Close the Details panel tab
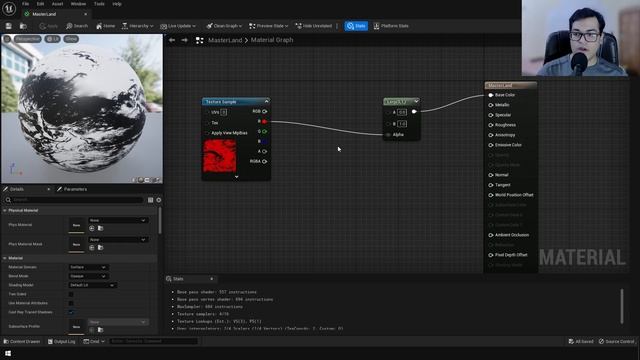This screenshot has height=360, width=640. coord(49,189)
